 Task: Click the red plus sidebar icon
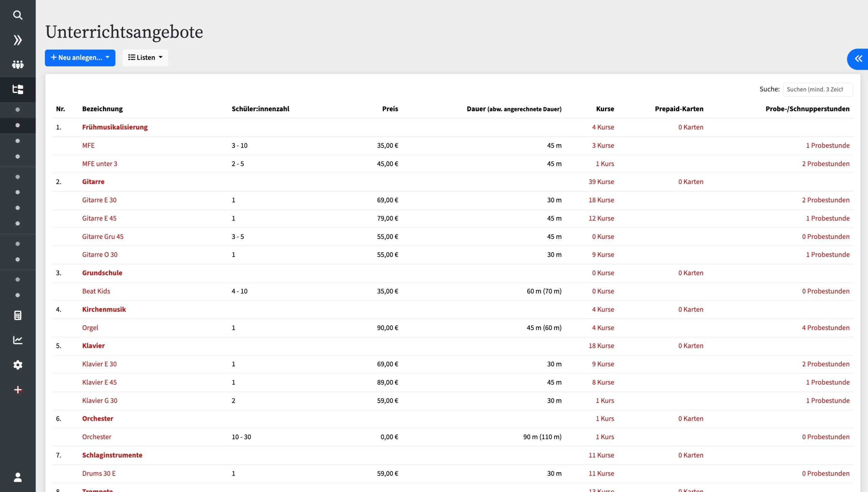coord(18,390)
